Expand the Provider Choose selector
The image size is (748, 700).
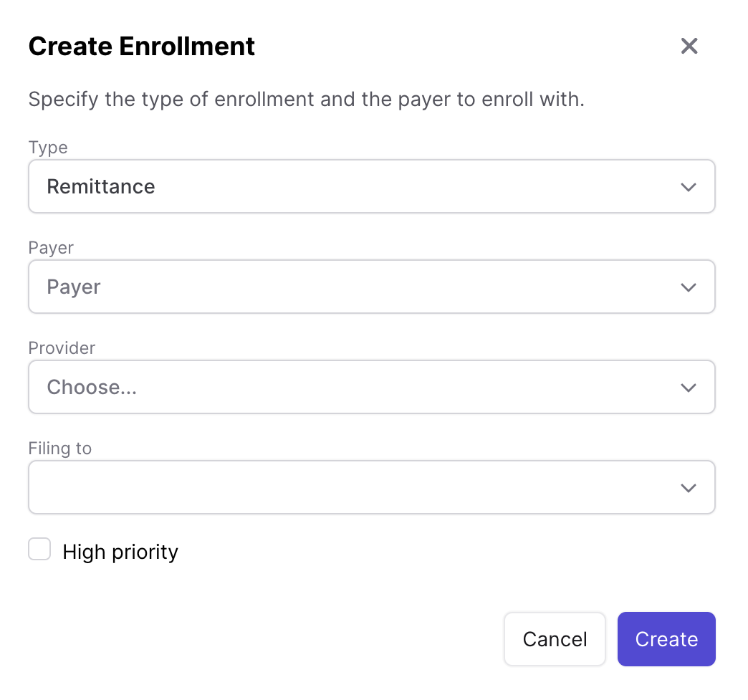point(372,387)
